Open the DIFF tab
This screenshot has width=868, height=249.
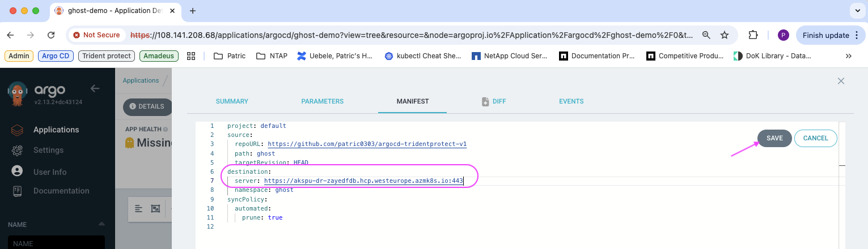494,101
